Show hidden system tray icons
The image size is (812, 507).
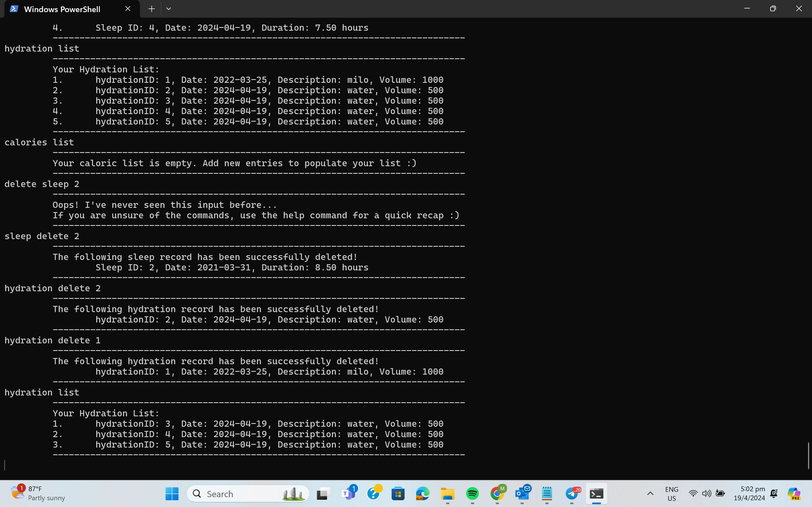650,493
